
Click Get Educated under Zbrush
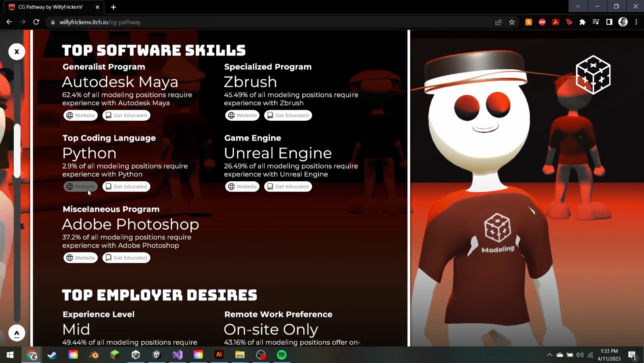point(288,115)
